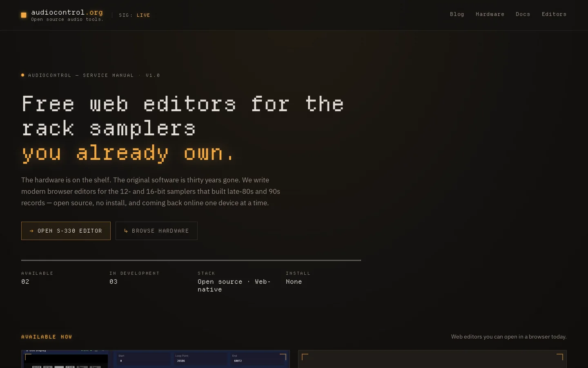This screenshot has height=368, width=588.
Task: Click the Loop Point field in editor preview
Action: [200, 359]
